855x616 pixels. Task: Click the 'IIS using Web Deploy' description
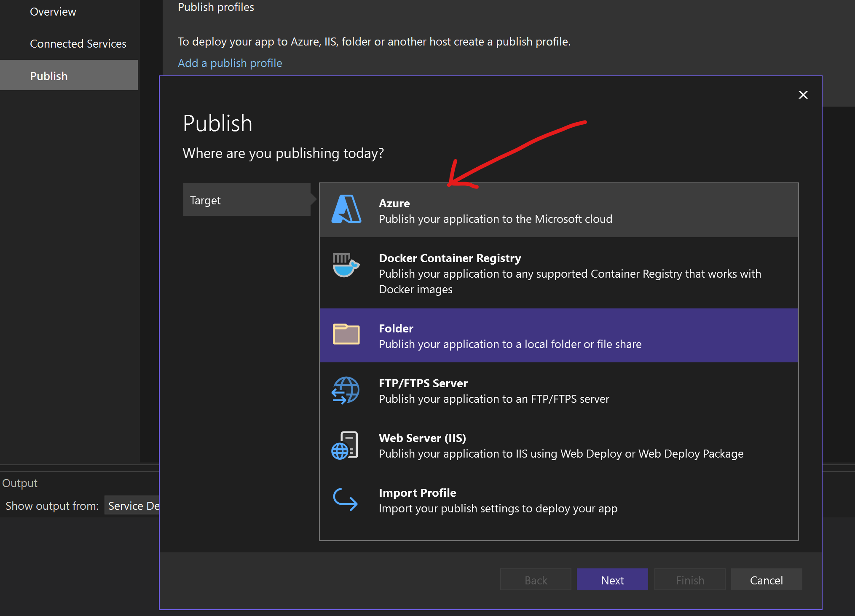coord(561,453)
